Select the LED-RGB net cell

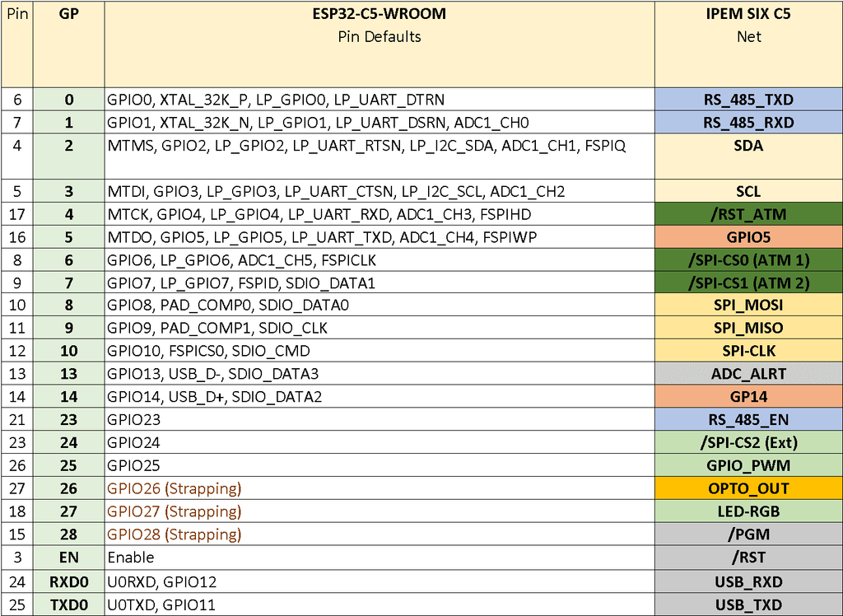(748, 511)
